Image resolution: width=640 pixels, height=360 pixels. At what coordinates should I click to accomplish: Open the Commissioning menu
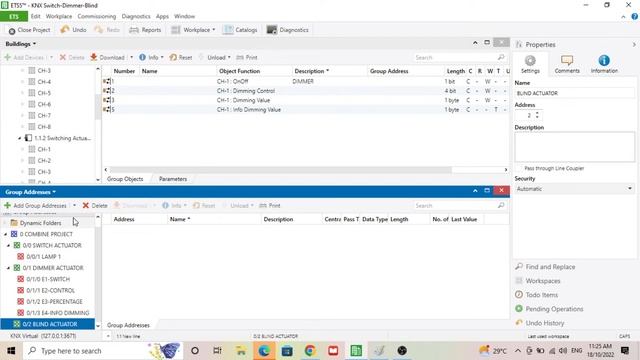coord(97,16)
